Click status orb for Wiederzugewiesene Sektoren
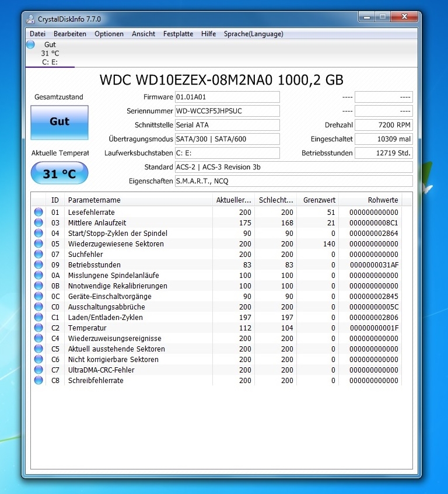The height and width of the screenshot is (494, 448). 38,243
